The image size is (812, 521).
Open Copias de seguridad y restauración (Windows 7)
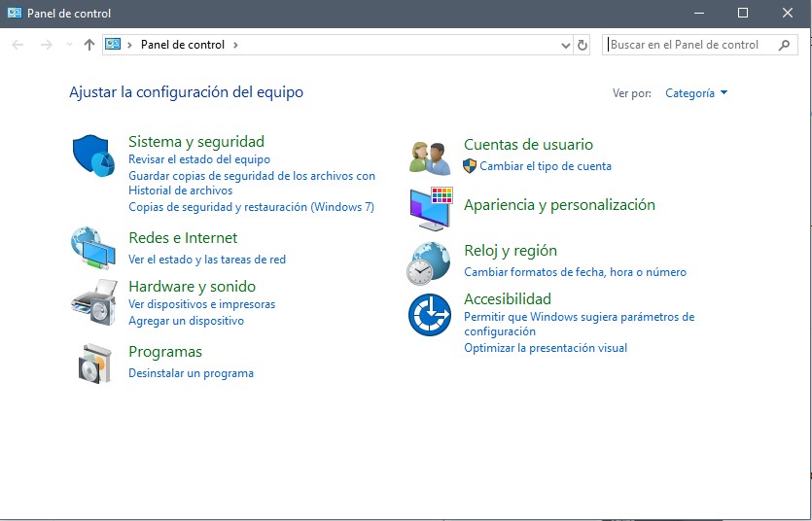pyautogui.click(x=251, y=207)
